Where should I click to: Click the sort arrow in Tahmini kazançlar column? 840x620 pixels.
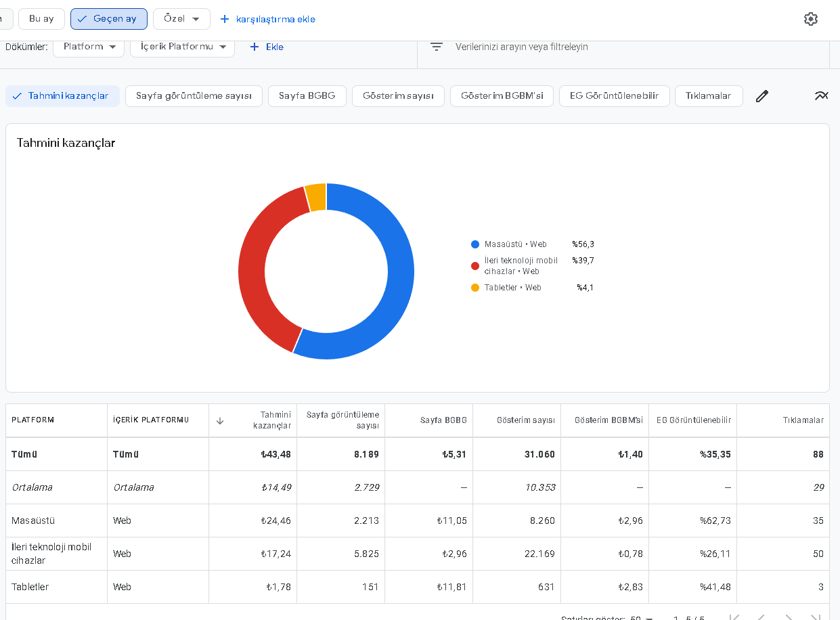pos(220,420)
